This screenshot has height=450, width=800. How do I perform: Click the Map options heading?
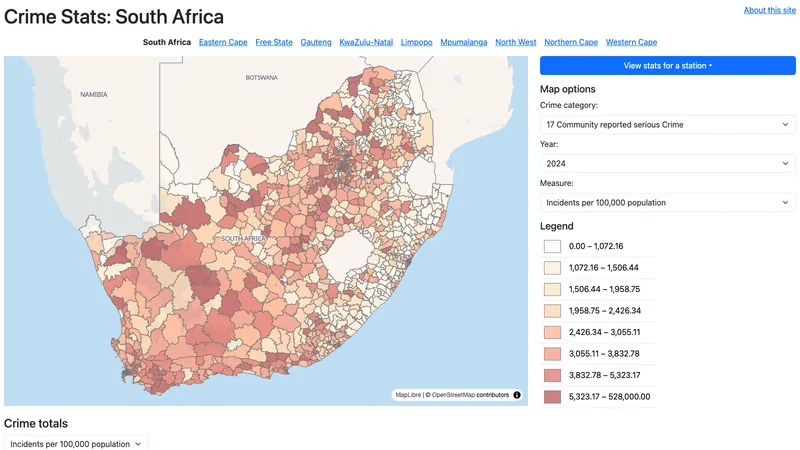pos(568,89)
